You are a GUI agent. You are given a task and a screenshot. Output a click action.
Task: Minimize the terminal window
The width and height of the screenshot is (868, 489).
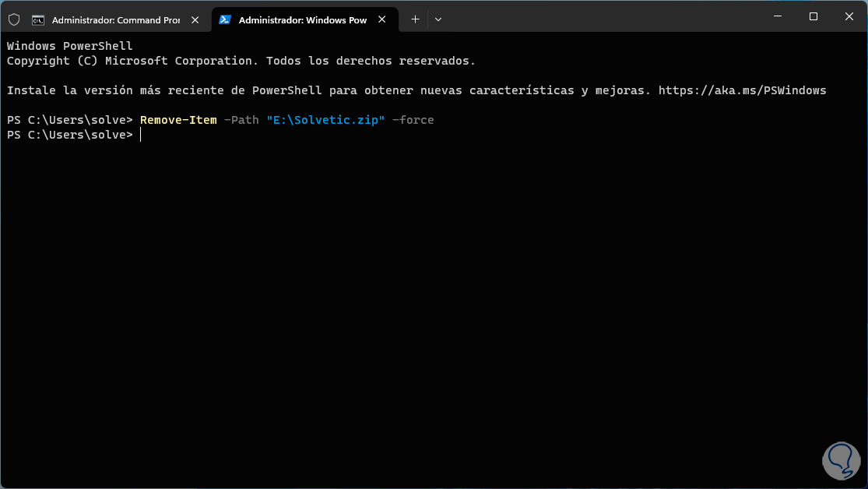click(x=777, y=17)
